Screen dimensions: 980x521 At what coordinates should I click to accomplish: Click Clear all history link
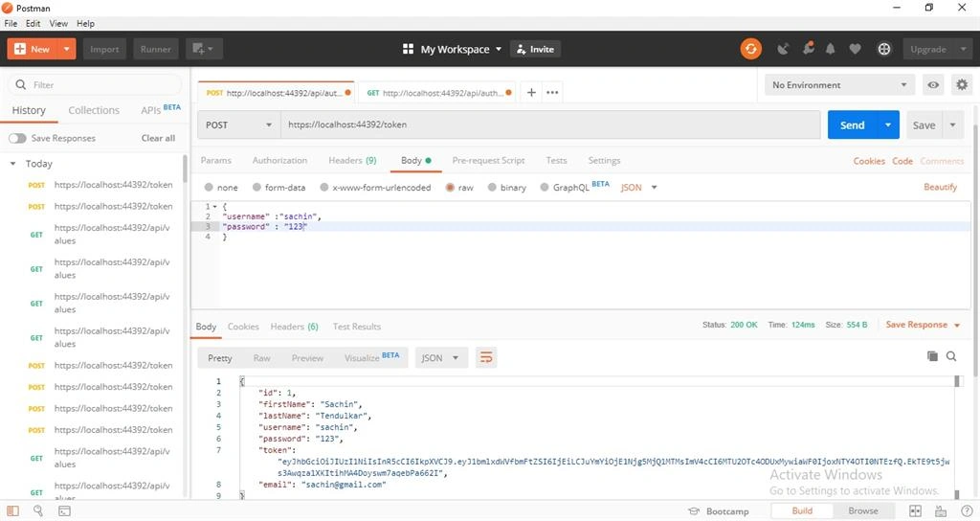pyautogui.click(x=158, y=138)
